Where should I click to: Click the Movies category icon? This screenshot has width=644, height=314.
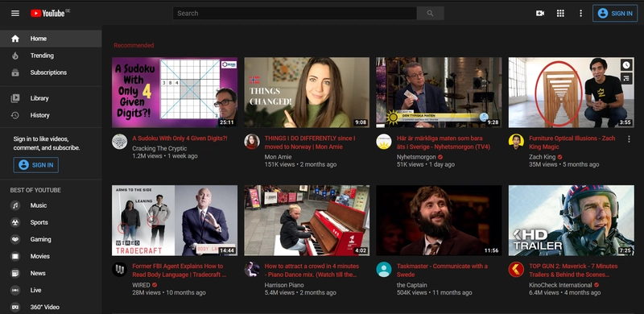click(x=15, y=256)
